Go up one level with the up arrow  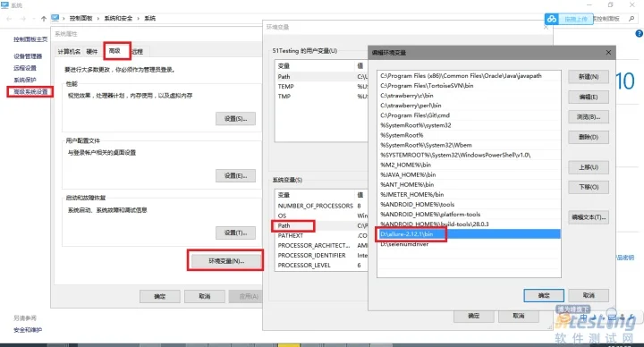point(44,19)
